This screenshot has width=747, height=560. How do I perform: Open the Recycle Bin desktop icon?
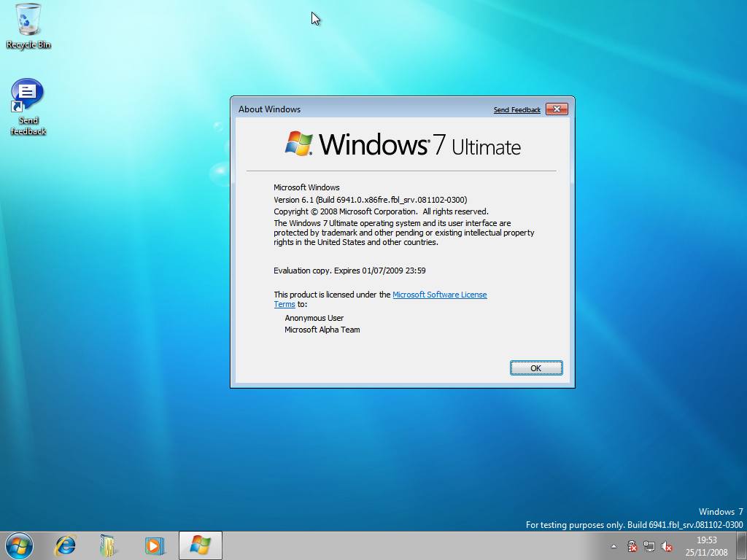coord(28,26)
